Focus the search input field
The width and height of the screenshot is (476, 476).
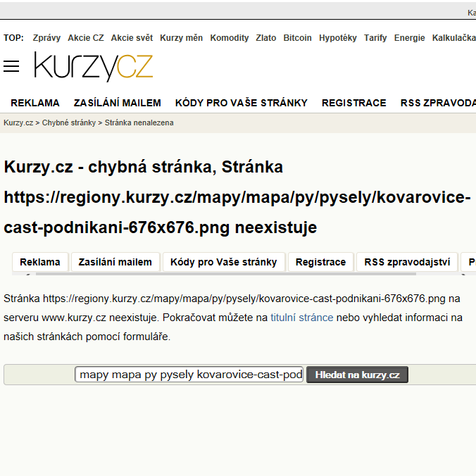coord(189,375)
